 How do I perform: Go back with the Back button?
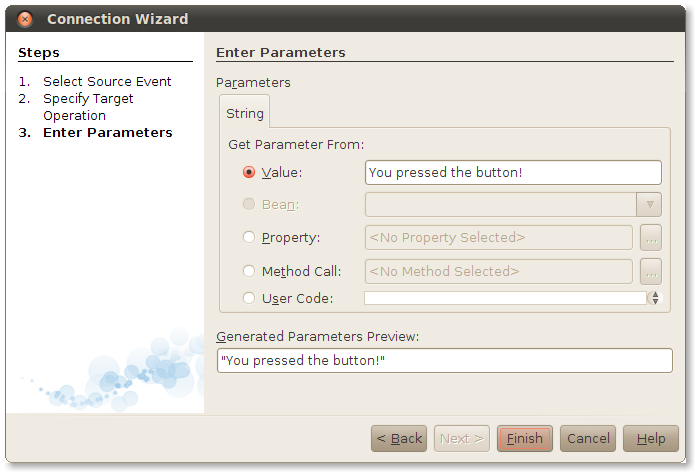[399, 438]
